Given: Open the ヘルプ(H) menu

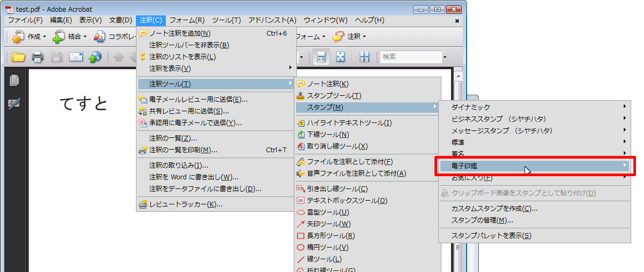Looking at the screenshot, I should (x=369, y=20).
